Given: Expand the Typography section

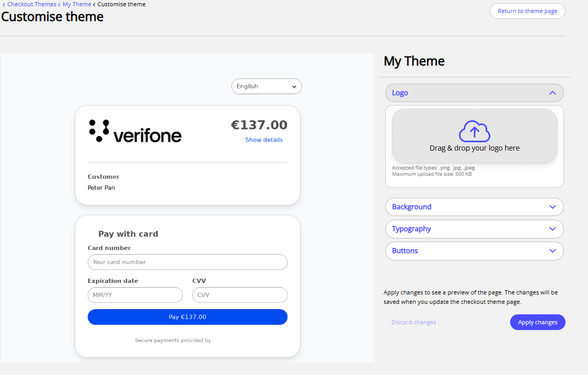Looking at the screenshot, I should pos(475,229).
